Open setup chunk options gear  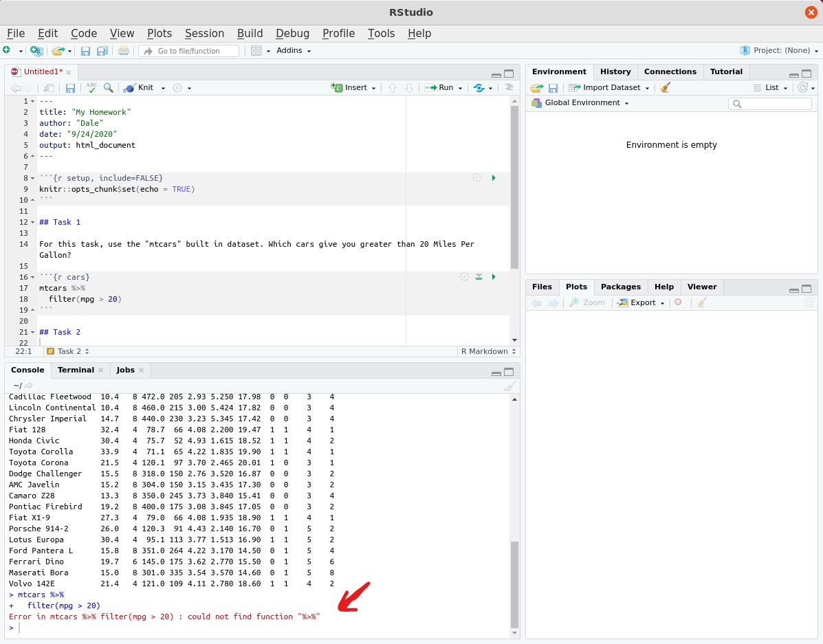click(476, 178)
